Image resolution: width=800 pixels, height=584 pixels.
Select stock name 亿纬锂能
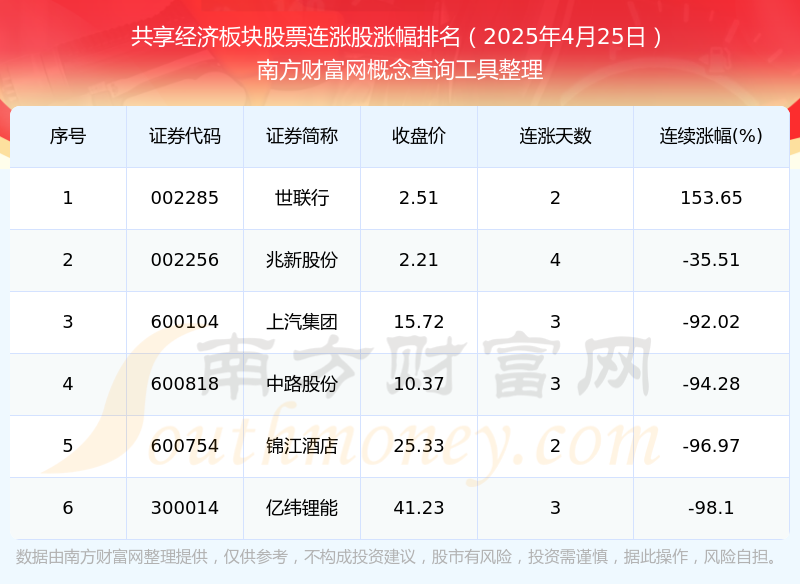pos(302,508)
